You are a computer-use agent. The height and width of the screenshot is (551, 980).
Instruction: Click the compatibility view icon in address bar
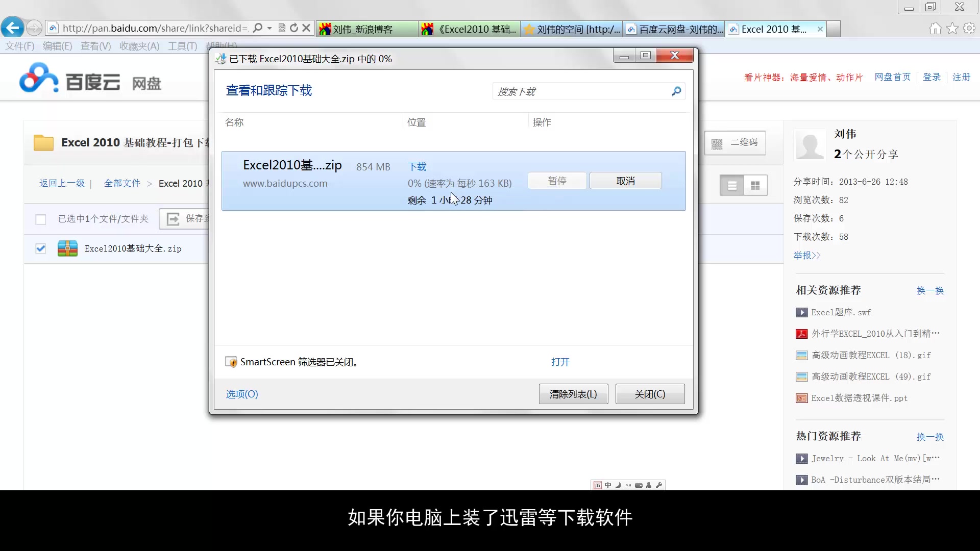282,28
